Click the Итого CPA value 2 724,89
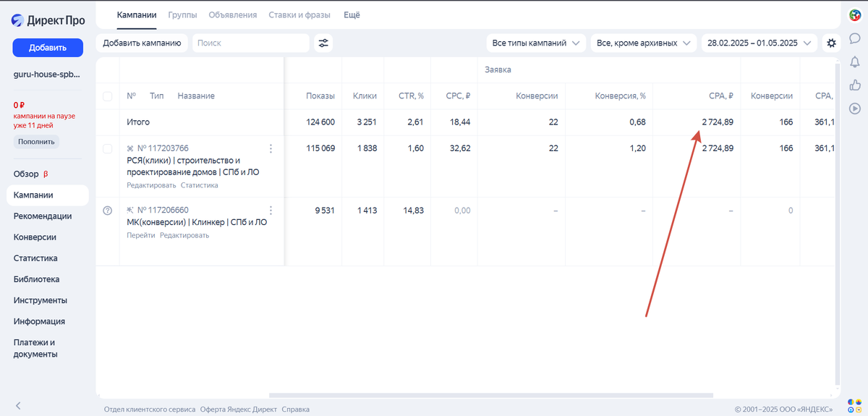 718,122
